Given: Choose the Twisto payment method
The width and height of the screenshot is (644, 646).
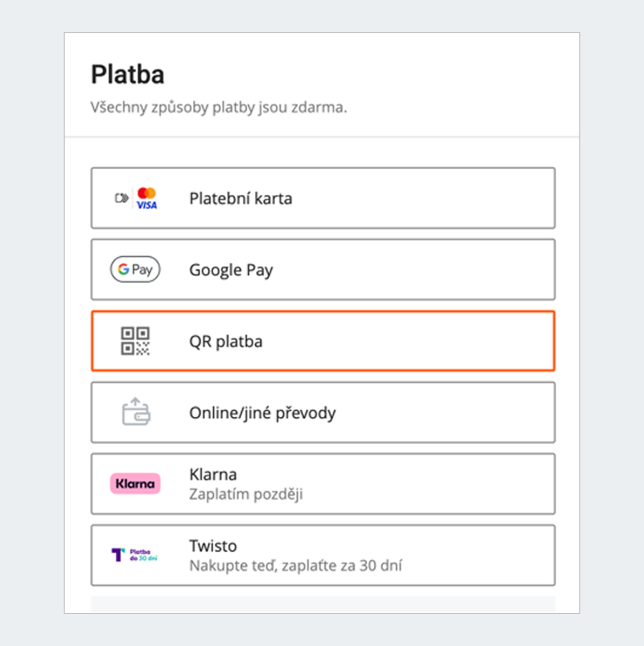Looking at the screenshot, I should click(323, 555).
